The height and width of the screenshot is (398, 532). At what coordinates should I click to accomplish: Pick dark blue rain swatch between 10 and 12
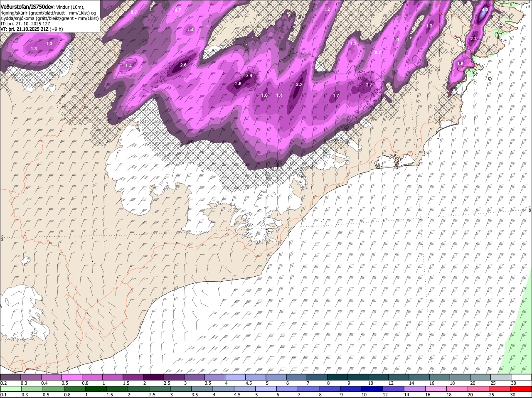point(372,389)
